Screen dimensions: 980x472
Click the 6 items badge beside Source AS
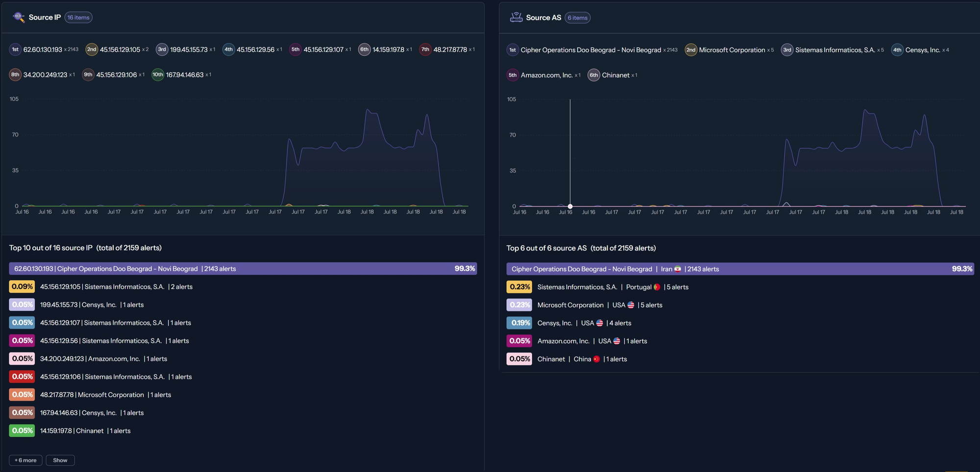click(578, 18)
